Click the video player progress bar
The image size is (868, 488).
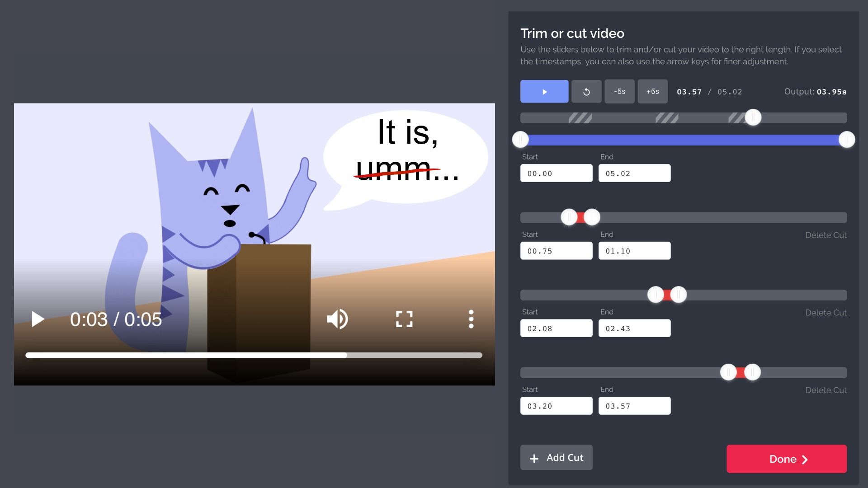pos(253,355)
